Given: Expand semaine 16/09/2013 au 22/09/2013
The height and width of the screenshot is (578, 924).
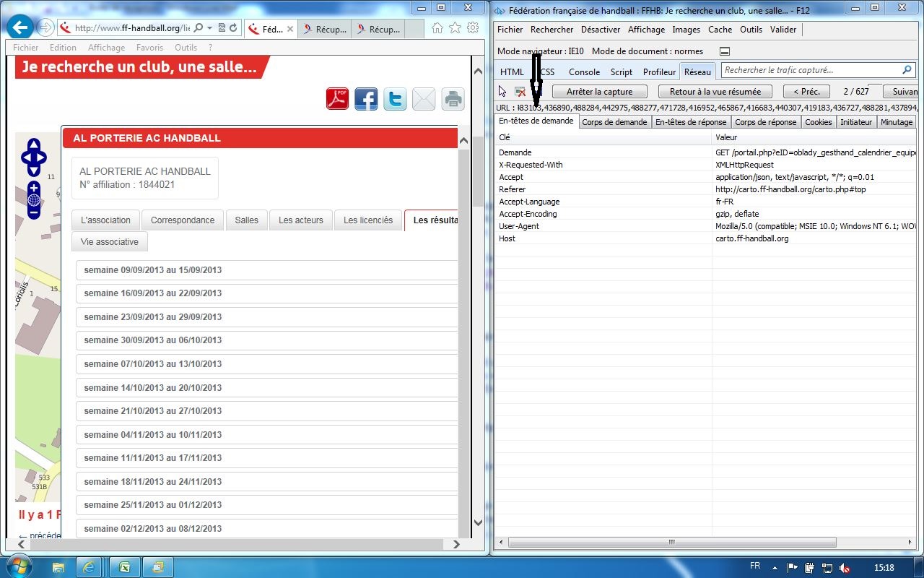Looking at the screenshot, I should 267,293.
